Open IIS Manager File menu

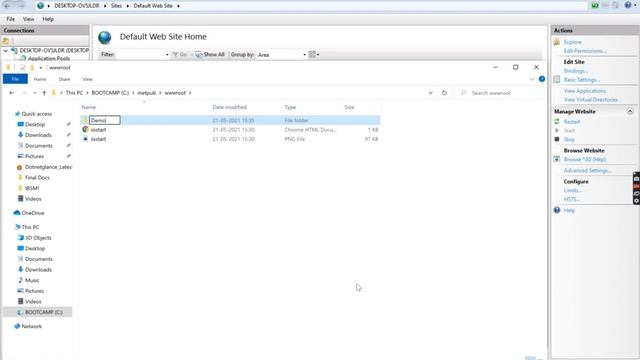tap(10, 19)
